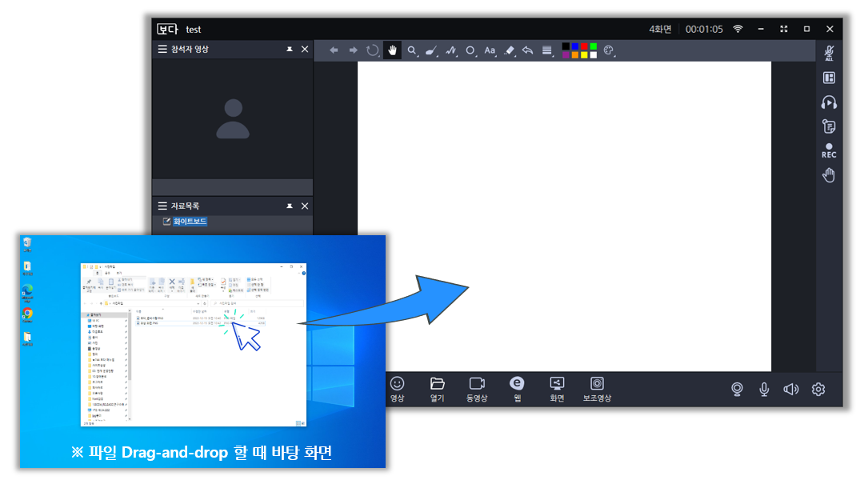Select the eraser tool
Viewport: 868px width, 484px height.
point(510,50)
